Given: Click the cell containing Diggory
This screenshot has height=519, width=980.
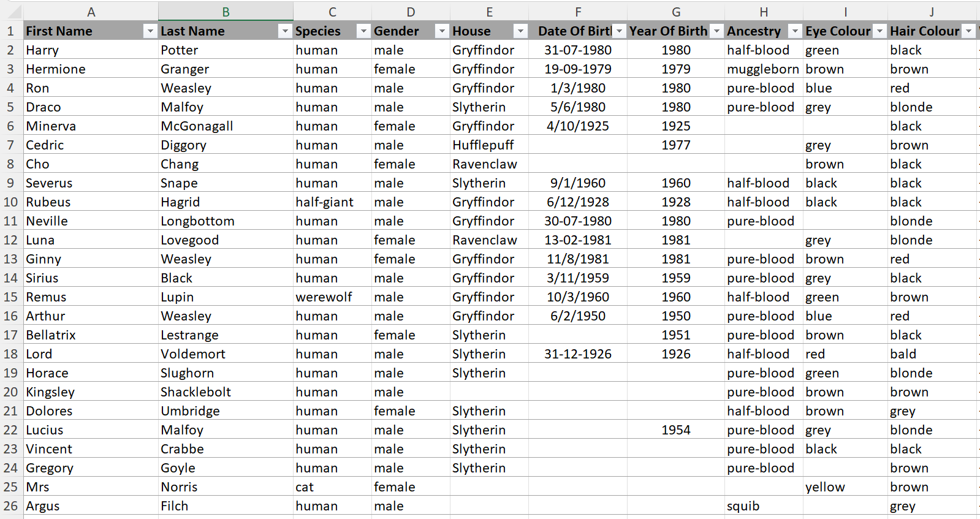Looking at the screenshot, I should click(226, 145).
